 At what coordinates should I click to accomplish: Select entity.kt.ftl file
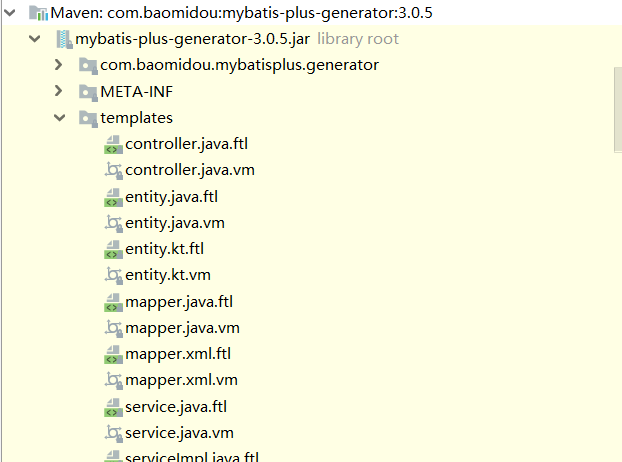pyautogui.click(x=165, y=249)
